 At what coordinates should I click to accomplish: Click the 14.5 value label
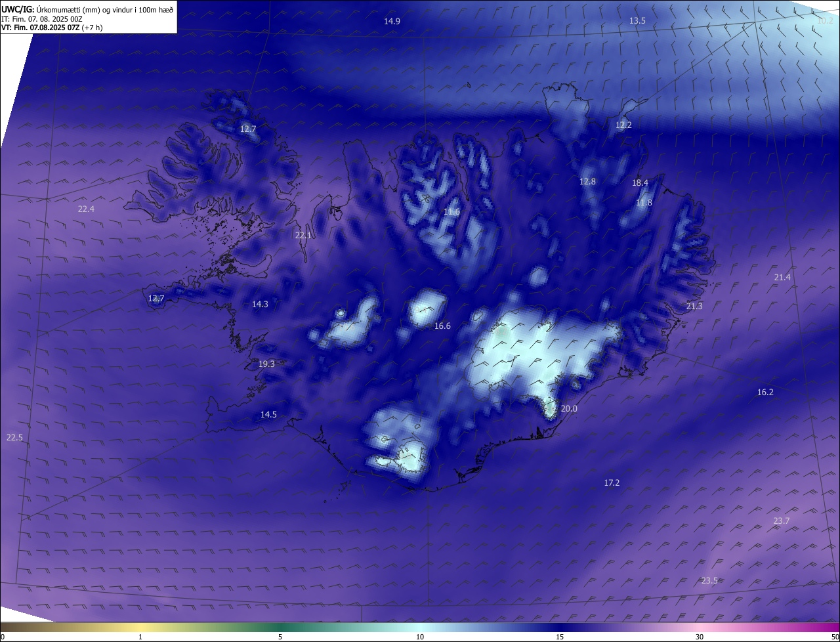pyautogui.click(x=268, y=414)
